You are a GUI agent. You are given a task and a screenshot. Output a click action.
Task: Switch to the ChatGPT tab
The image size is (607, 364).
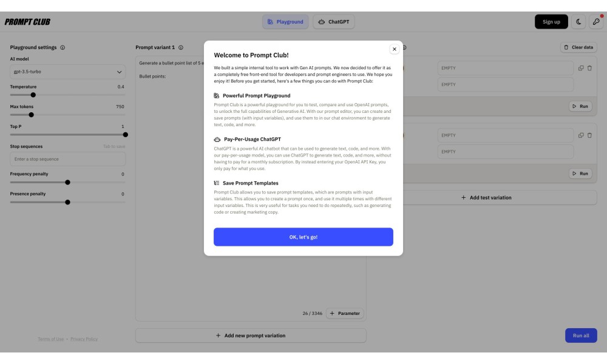333,22
